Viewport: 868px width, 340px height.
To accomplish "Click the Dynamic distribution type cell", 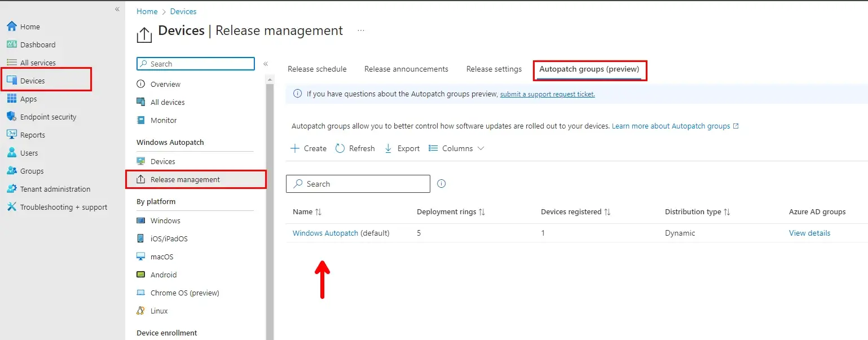I will click(680, 233).
